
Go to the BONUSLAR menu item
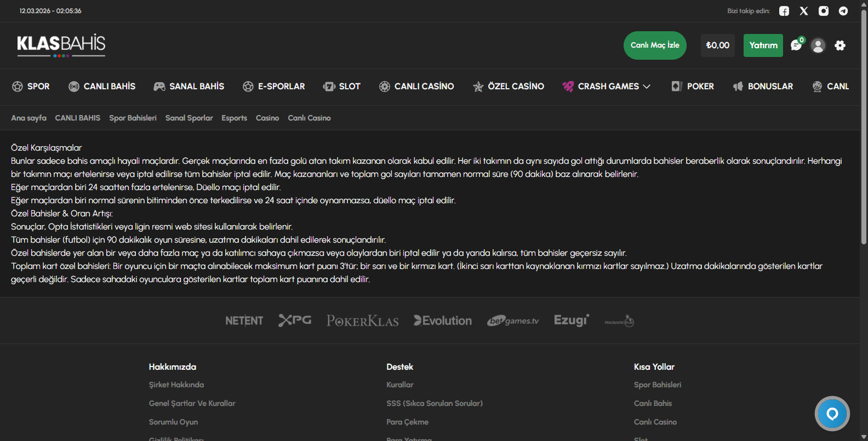(x=763, y=87)
